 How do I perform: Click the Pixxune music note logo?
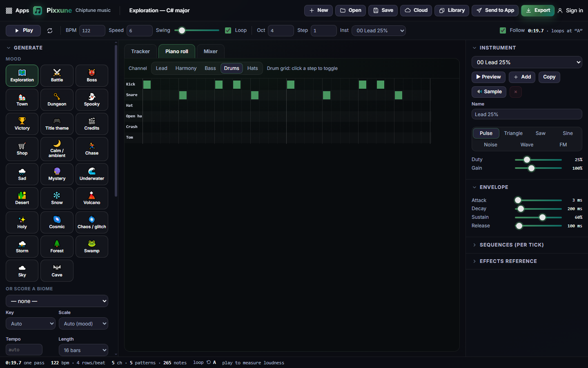[38, 11]
